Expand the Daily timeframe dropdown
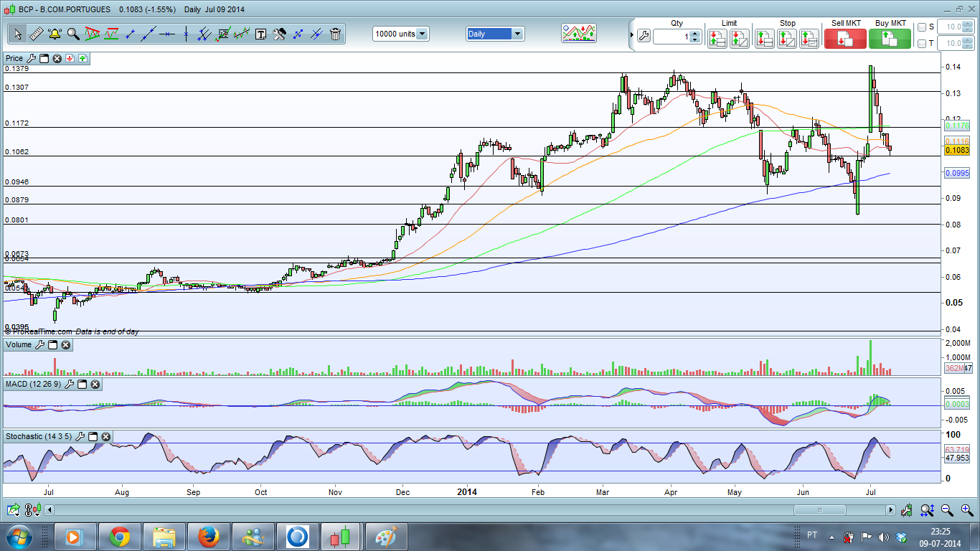This screenshot has width=980, height=551. click(517, 34)
